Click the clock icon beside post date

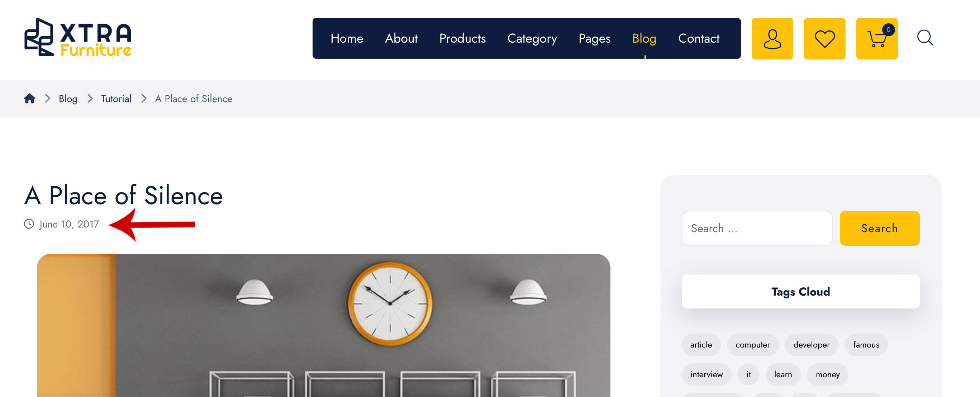29,224
